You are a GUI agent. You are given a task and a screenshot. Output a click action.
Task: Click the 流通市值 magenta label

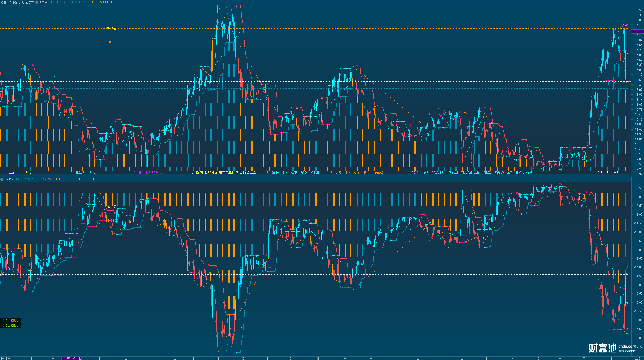(x=142, y=172)
